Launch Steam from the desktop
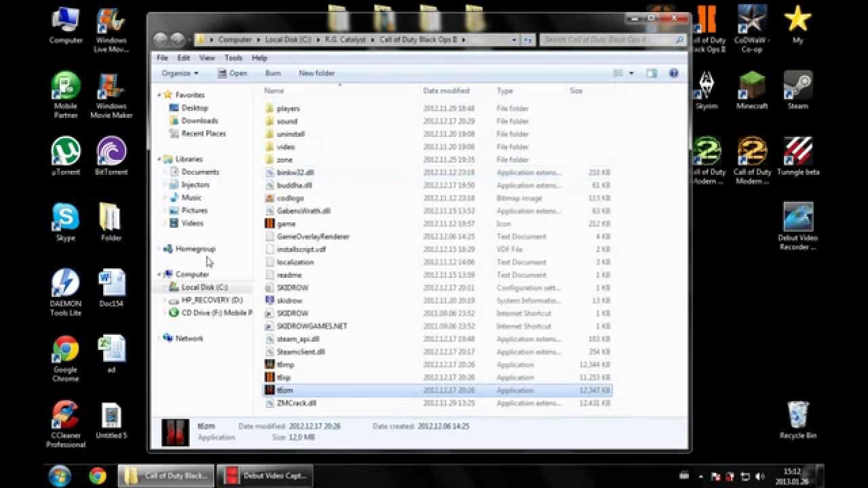Screen dimensions: 868x488 [798, 90]
